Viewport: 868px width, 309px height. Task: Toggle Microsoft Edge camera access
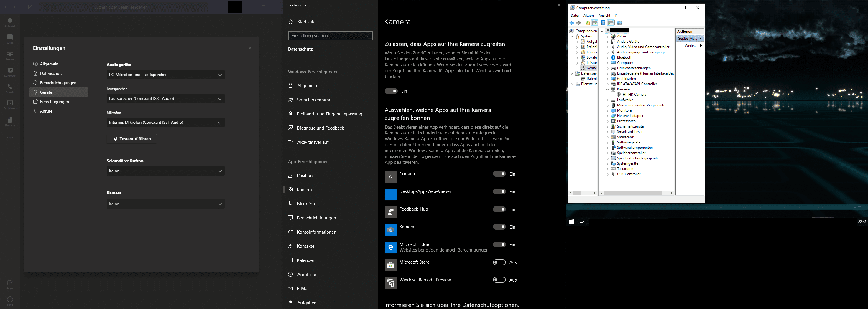tap(499, 245)
